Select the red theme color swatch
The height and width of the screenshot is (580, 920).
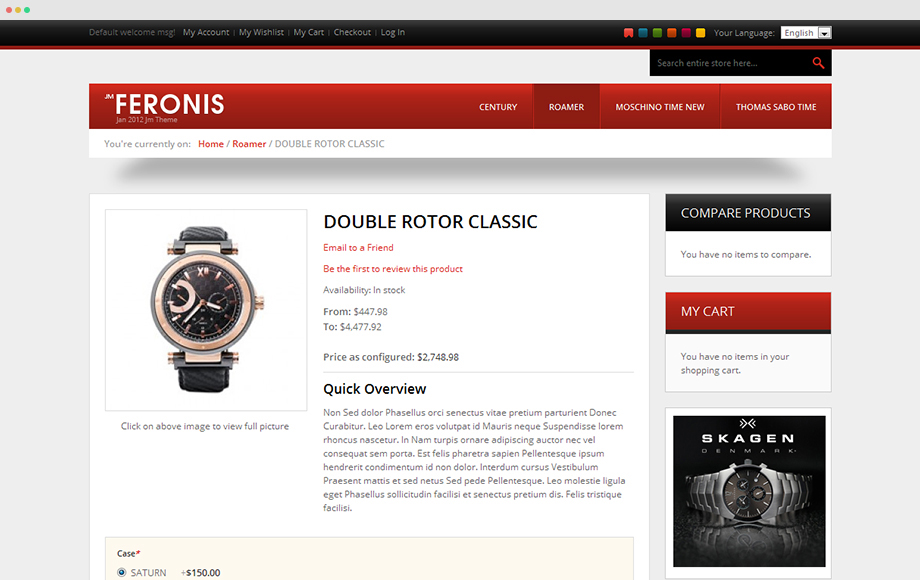628,33
